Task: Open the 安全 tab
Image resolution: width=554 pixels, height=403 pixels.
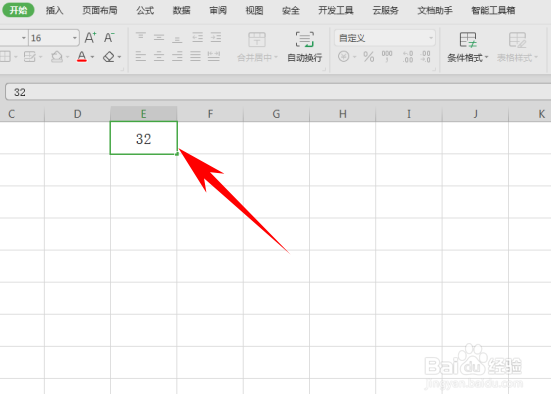Action: tap(291, 10)
